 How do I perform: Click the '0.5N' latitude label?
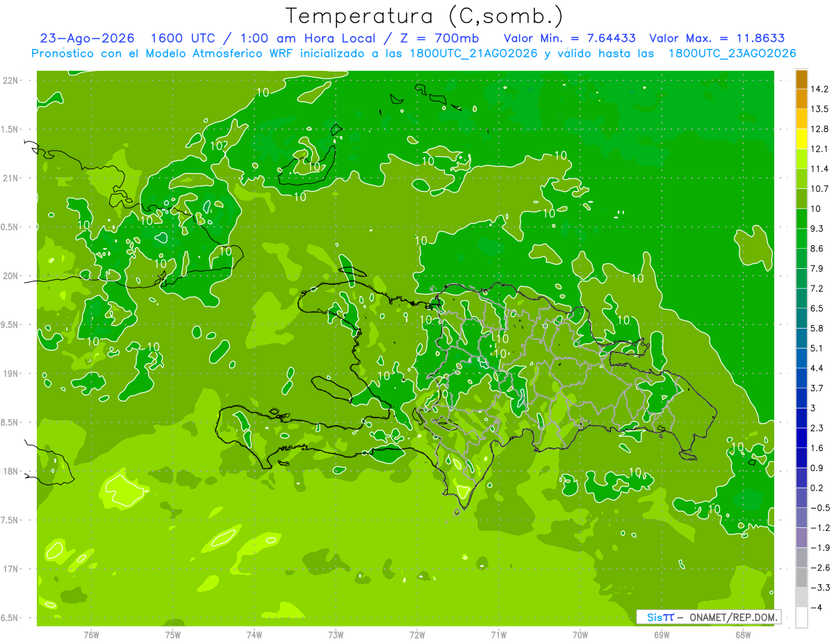(10, 227)
